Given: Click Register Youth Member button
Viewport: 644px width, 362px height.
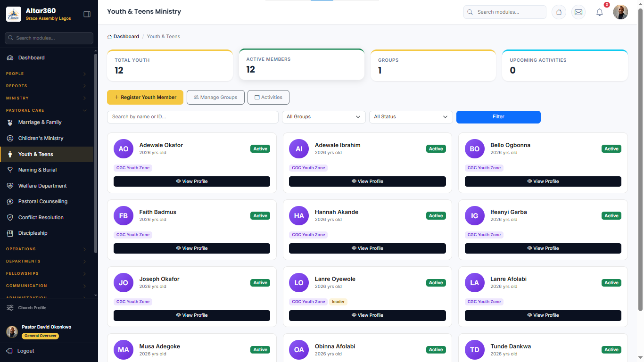Looking at the screenshot, I should tap(145, 97).
